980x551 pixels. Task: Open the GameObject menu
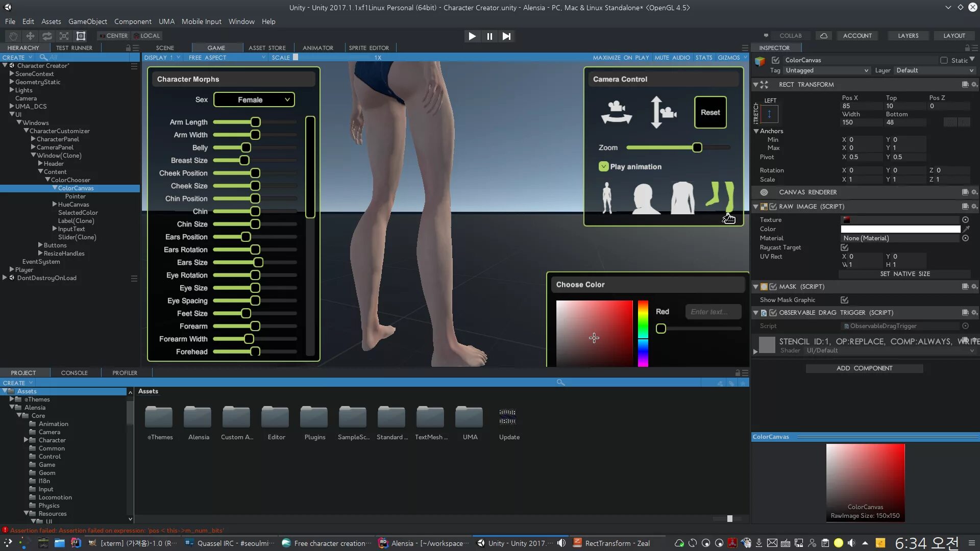click(87, 21)
